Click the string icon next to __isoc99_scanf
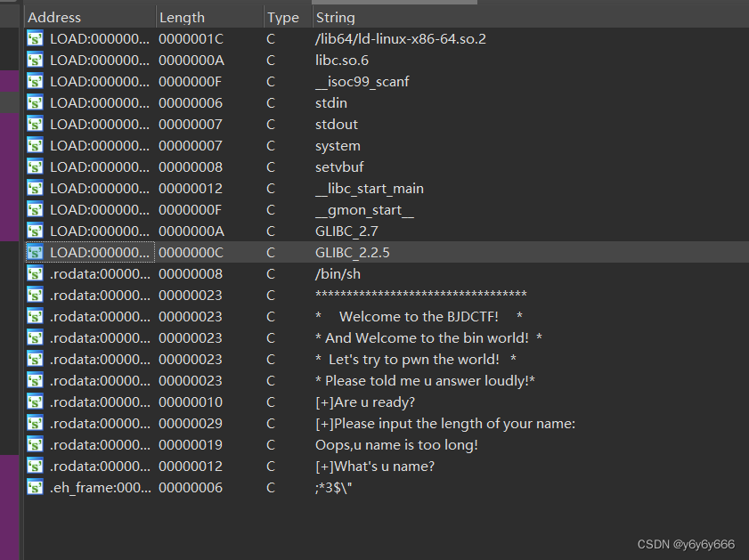The height and width of the screenshot is (560, 749). (34, 81)
